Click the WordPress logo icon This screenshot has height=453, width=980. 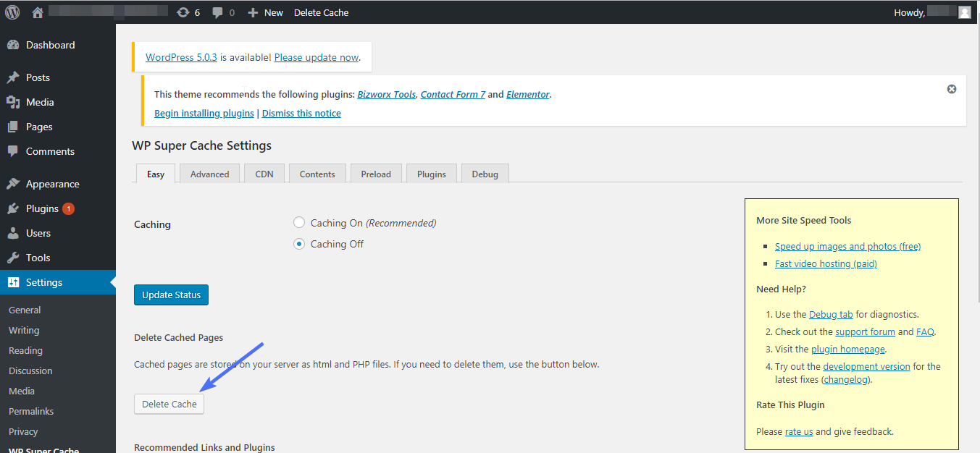(12, 12)
